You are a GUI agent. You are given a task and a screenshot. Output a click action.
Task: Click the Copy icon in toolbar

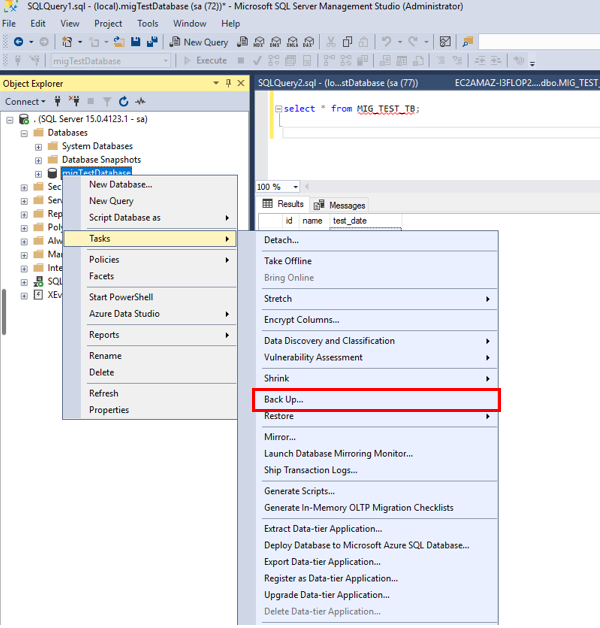coord(348,42)
